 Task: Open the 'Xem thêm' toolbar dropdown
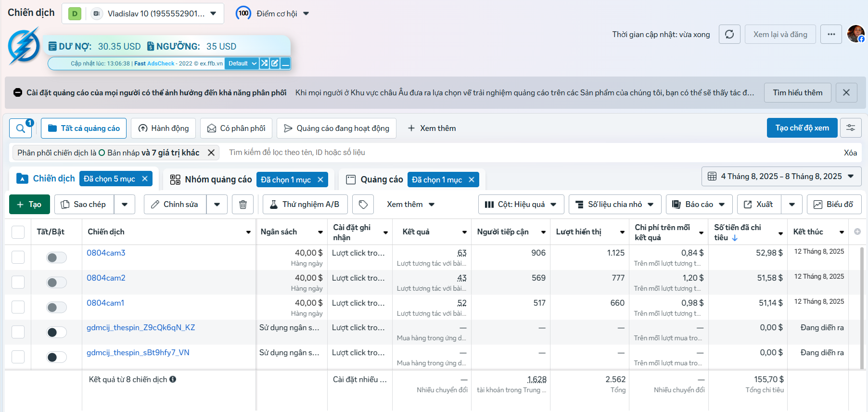[x=410, y=205]
